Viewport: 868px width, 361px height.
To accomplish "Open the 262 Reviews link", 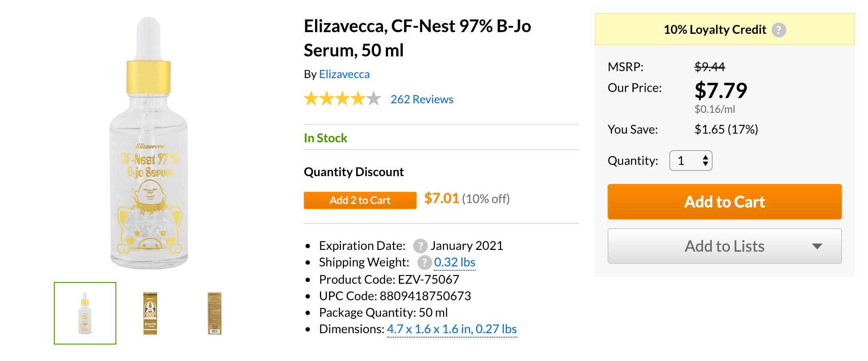I will 422,99.
